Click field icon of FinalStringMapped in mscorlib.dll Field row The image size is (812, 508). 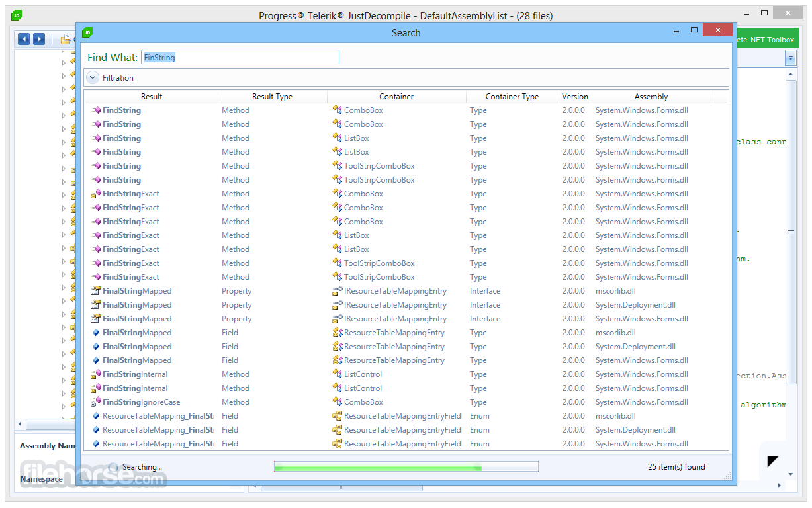(96, 333)
